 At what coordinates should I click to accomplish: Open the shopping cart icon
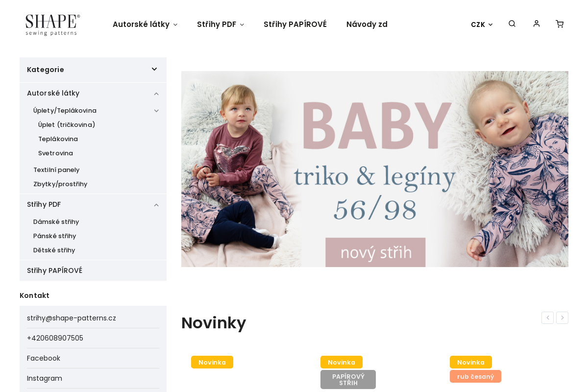point(560,24)
